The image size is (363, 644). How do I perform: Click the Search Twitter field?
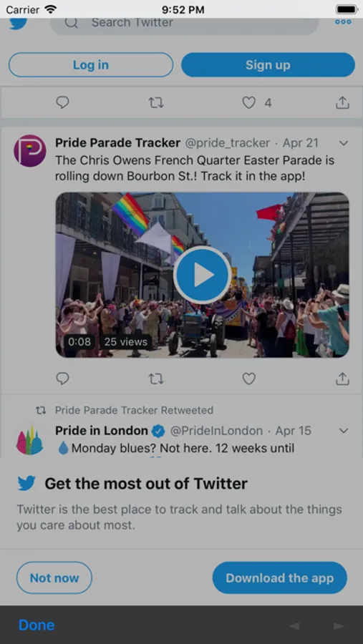[184, 23]
